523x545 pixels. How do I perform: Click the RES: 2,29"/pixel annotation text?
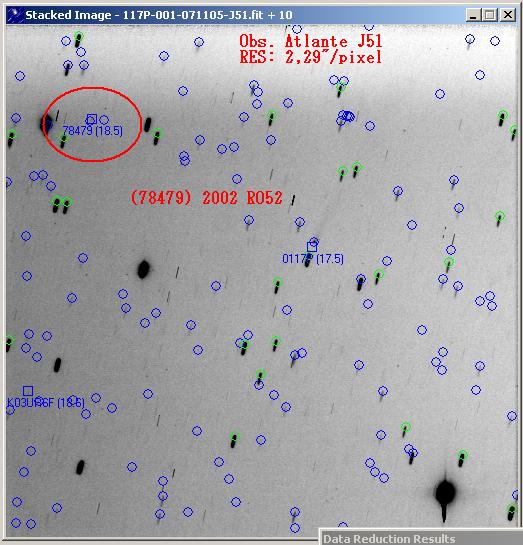(311, 57)
